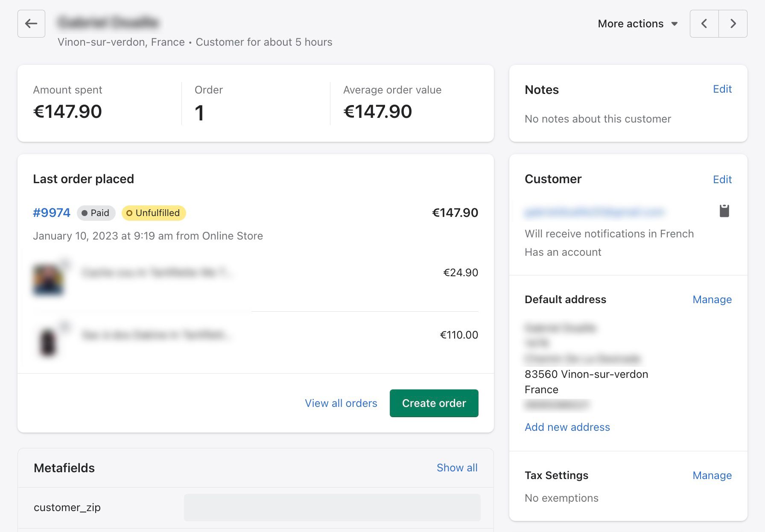Click the Paid status badge

pyautogui.click(x=96, y=213)
